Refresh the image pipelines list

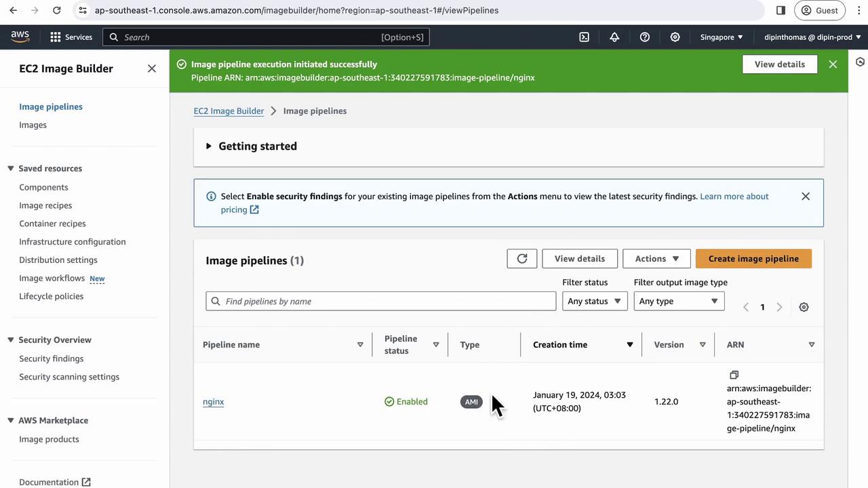[522, 259]
